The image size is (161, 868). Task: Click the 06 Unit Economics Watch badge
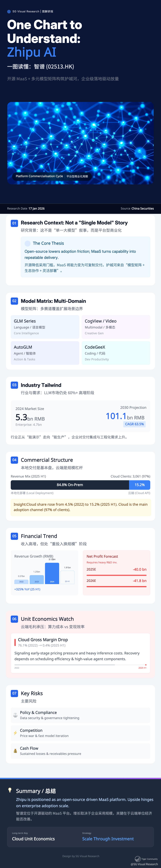click(14, 619)
